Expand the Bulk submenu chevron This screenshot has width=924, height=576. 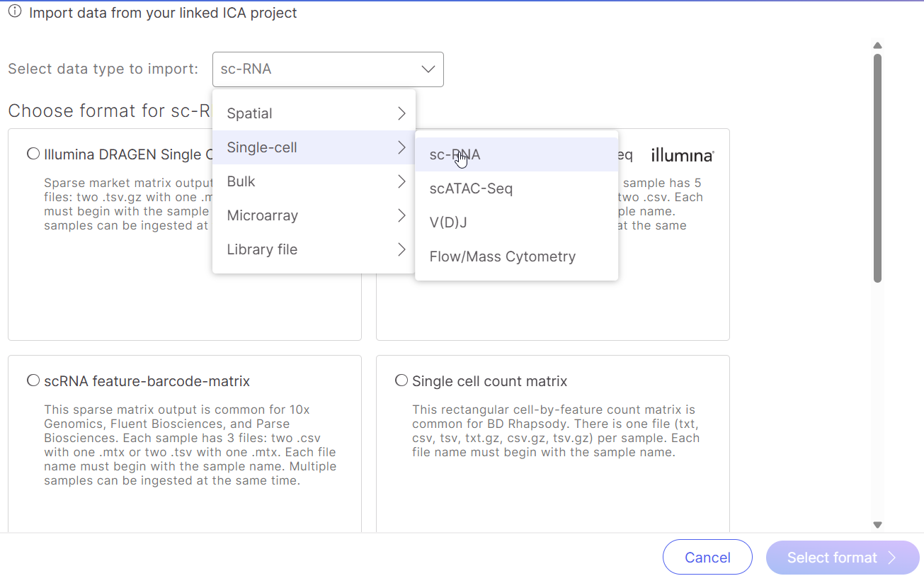point(401,181)
